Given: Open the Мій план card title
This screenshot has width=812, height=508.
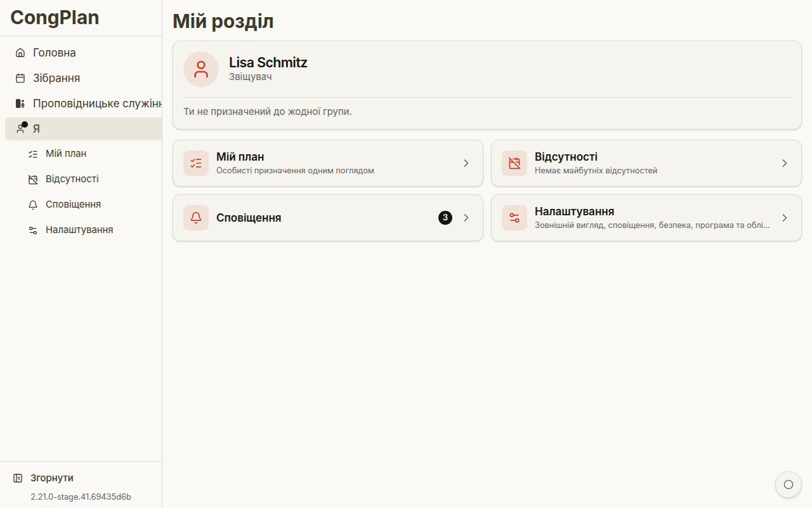Looking at the screenshot, I should (240, 157).
